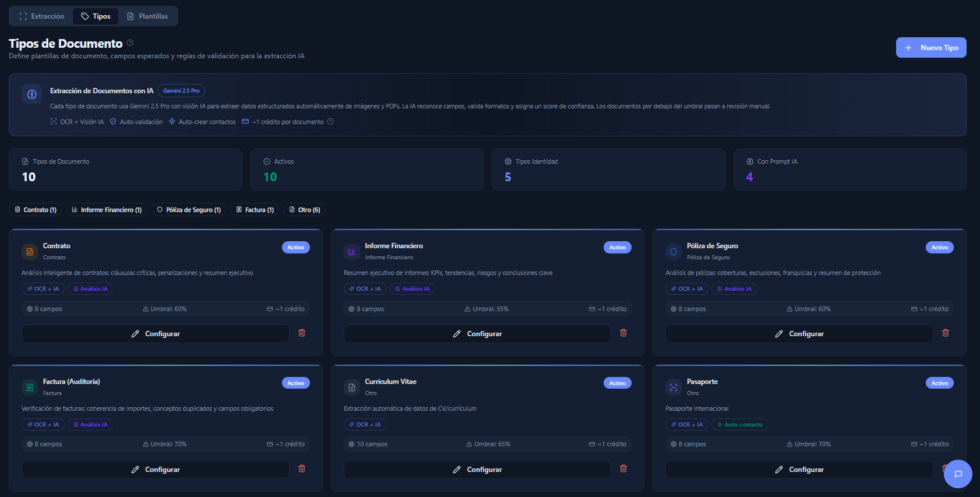The image size is (980, 497).
Task: Click help icon beside Tipos de Documento title
Action: [x=130, y=43]
